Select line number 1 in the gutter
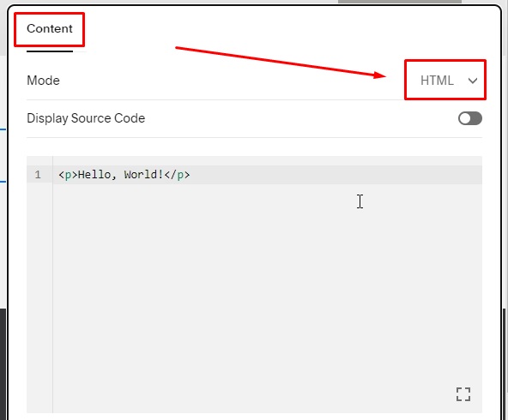 coord(38,175)
